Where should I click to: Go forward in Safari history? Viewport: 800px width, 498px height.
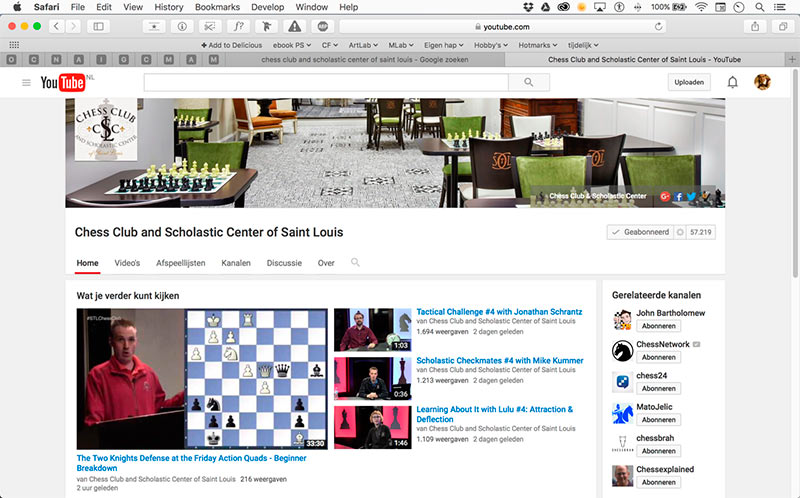pos(73,27)
